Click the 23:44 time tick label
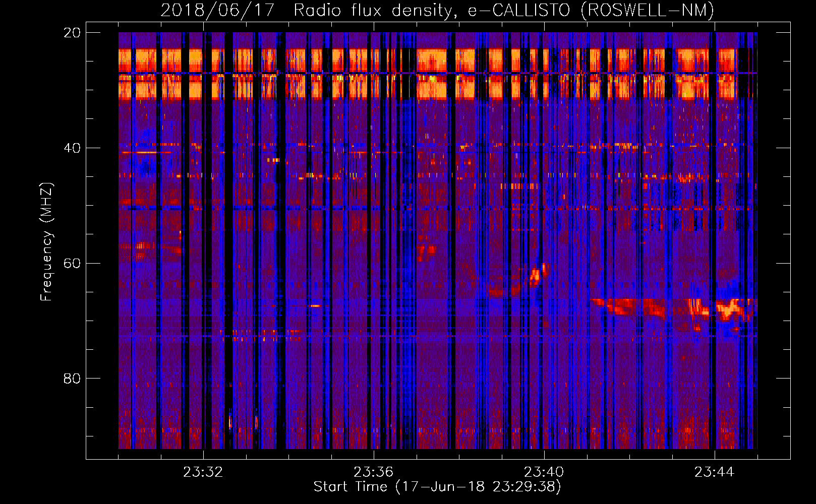The width and height of the screenshot is (816, 504). [x=714, y=472]
